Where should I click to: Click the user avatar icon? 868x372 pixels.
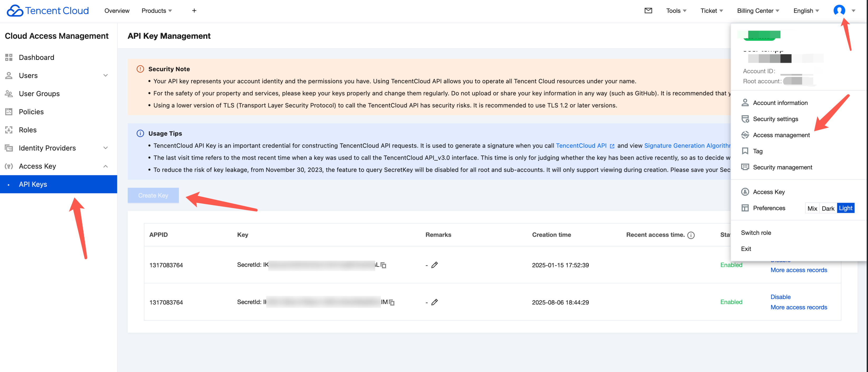tap(839, 11)
